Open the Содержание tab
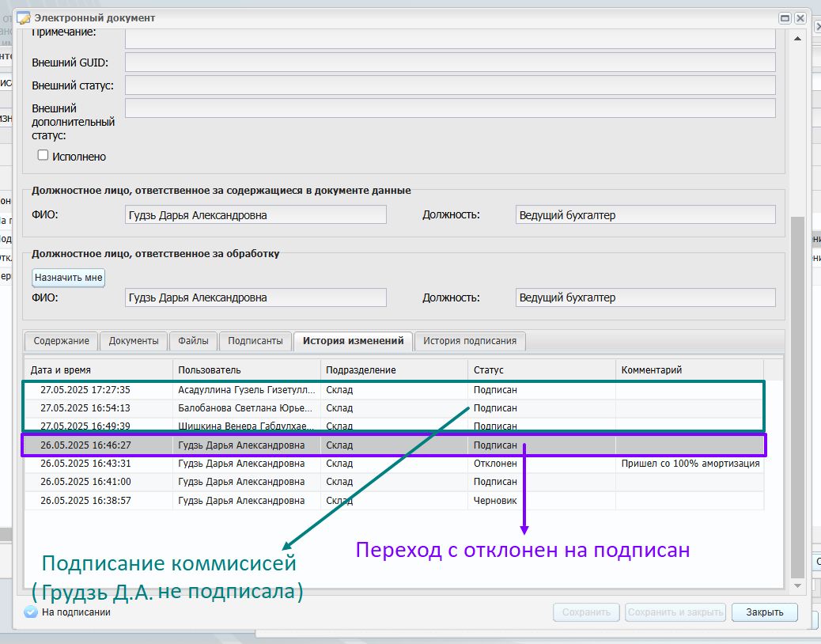 pos(61,341)
